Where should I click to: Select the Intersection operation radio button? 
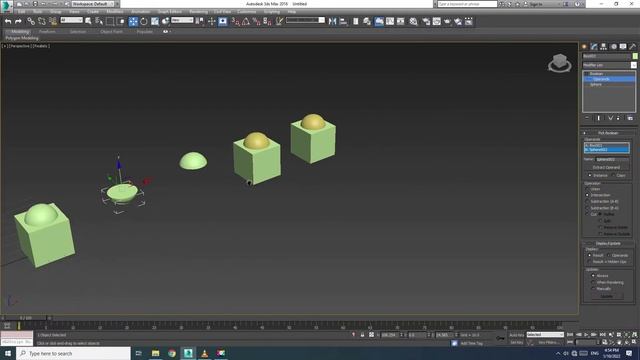588,195
